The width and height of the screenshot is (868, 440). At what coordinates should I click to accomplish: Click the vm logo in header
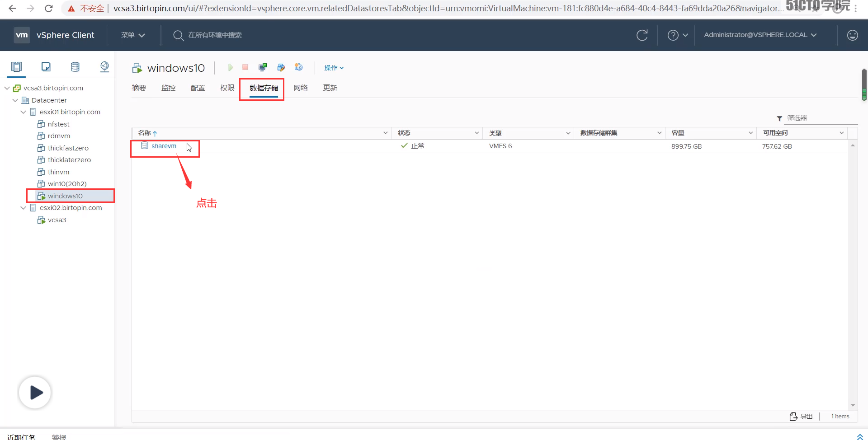coord(22,35)
